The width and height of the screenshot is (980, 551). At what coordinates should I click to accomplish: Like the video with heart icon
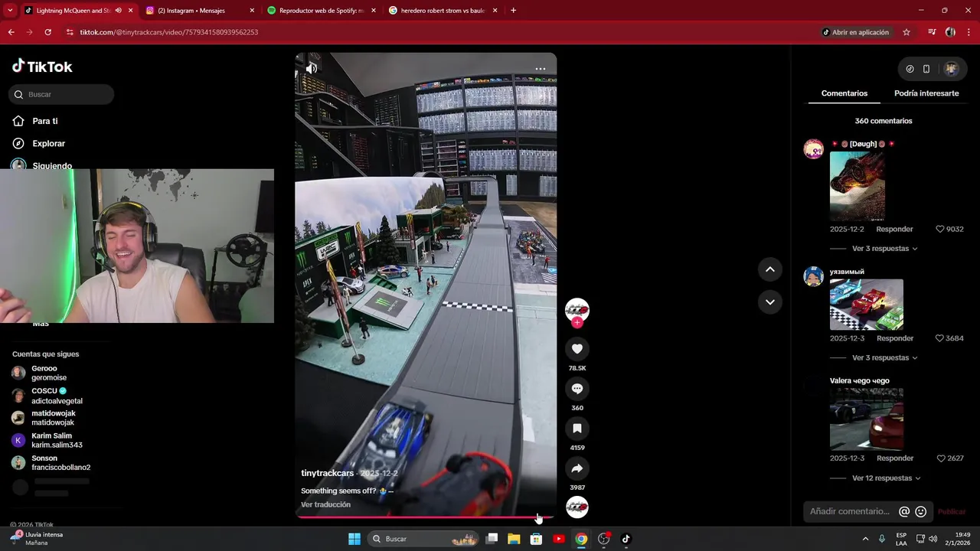click(577, 349)
